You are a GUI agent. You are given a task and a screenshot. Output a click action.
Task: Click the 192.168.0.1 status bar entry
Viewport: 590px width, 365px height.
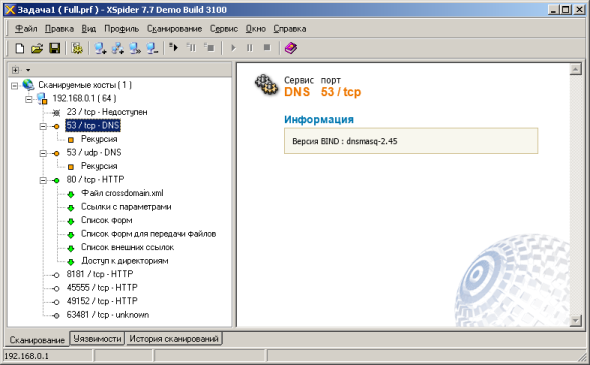pos(26,356)
